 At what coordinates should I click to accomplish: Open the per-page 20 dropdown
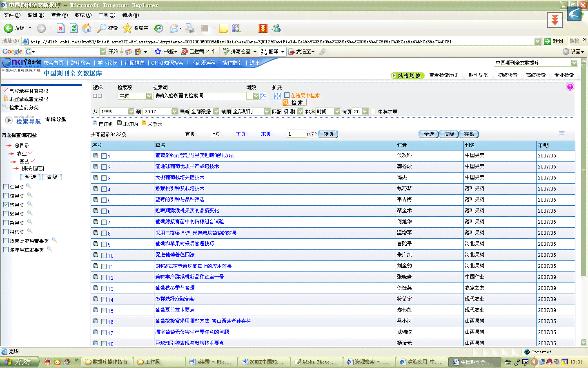click(365, 112)
